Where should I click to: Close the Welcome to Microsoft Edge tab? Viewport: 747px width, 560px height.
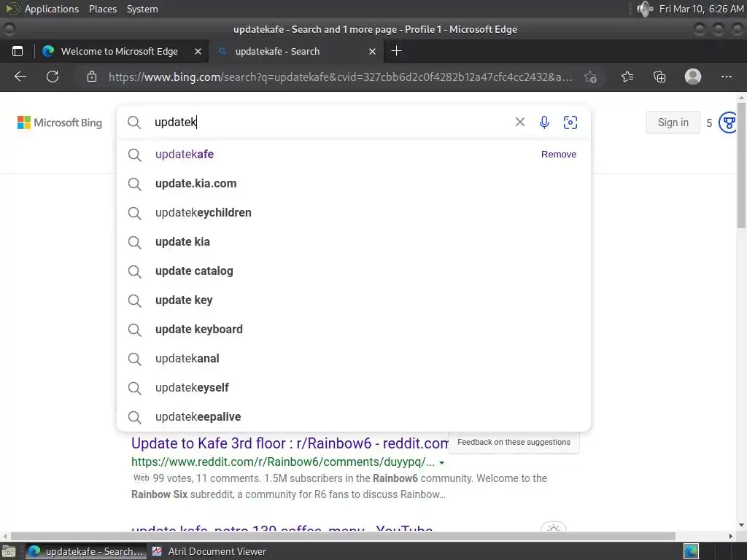[198, 52]
